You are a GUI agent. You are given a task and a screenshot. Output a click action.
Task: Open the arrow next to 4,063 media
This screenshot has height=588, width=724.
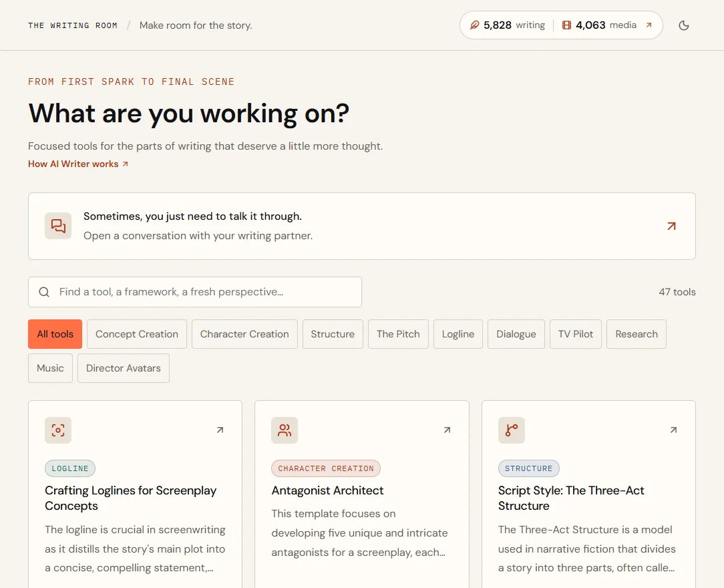(649, 25)
